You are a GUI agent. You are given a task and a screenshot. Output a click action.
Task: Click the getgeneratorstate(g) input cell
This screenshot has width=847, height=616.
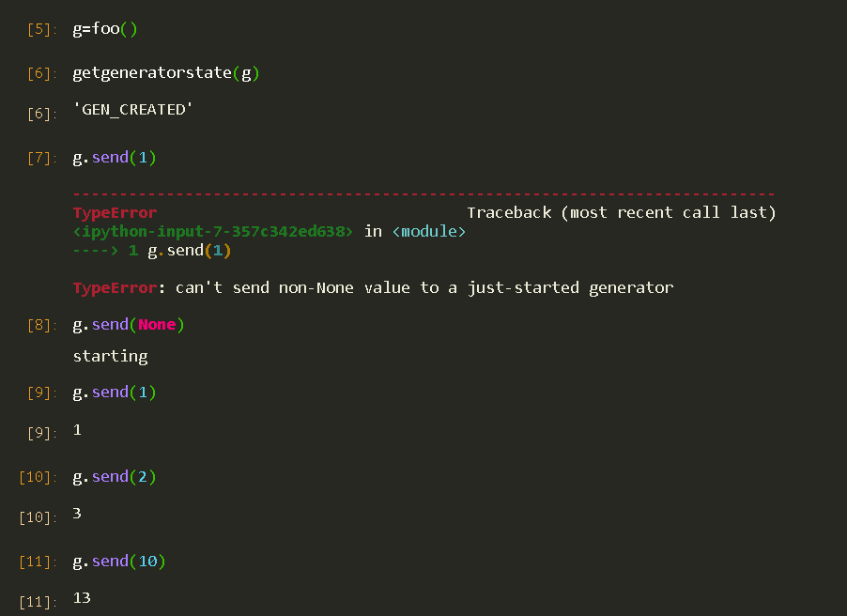click(166, 73)
